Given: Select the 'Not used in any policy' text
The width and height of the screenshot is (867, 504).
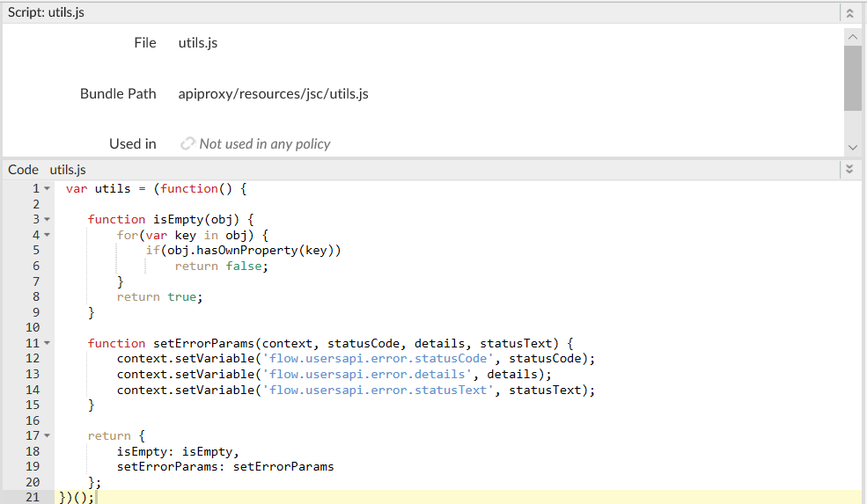Looking at the screenshot, I should [265, 144].
